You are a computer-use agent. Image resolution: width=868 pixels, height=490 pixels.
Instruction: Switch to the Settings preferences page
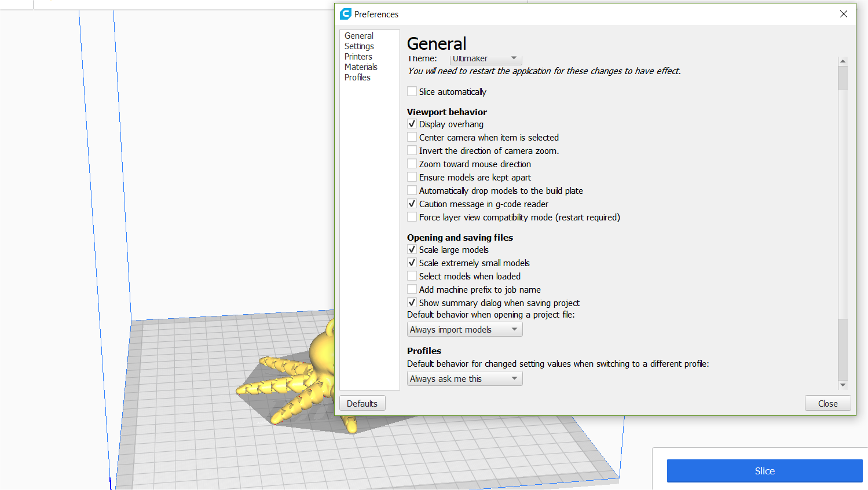click(359, 46)
